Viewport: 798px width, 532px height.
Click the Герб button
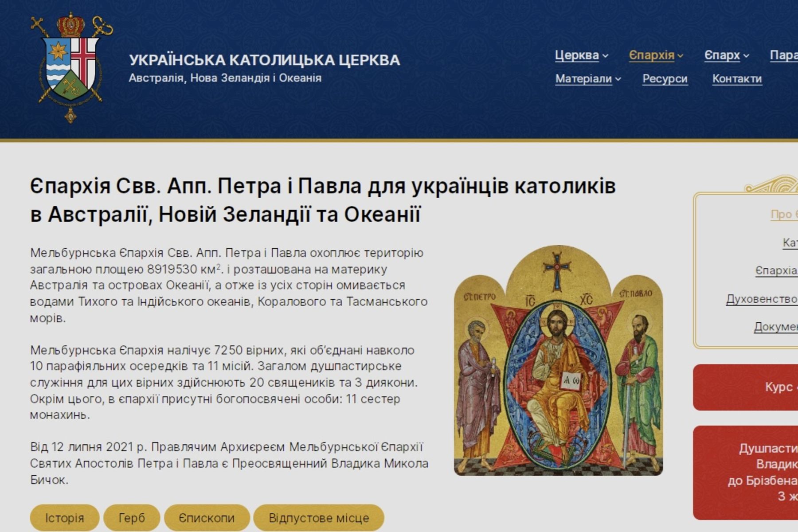click(x=132, y=516)
